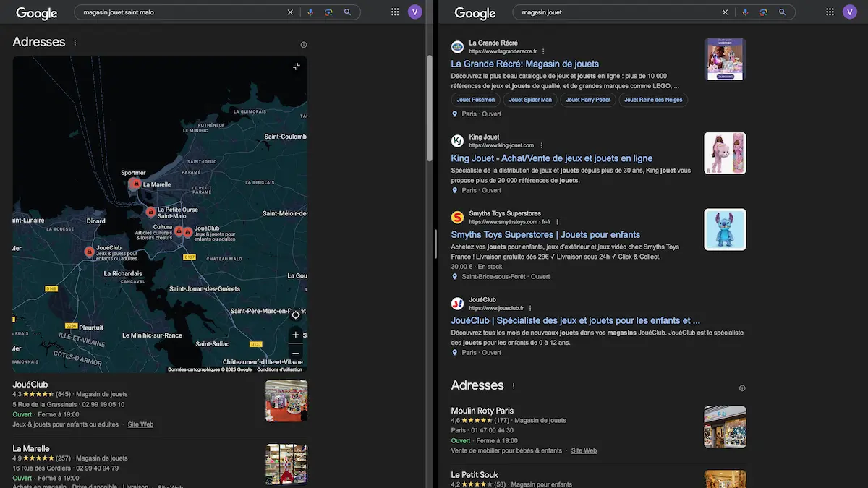
Task: Select the Jouet Reine des Neiges chip
Action: pos(653,100)
